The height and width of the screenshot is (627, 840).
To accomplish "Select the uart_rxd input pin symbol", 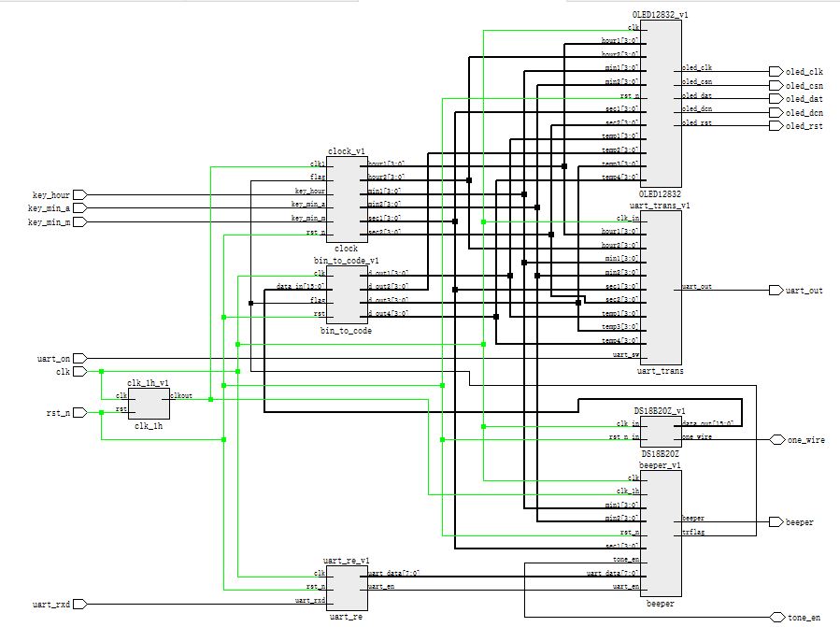I will pos(79,604).
